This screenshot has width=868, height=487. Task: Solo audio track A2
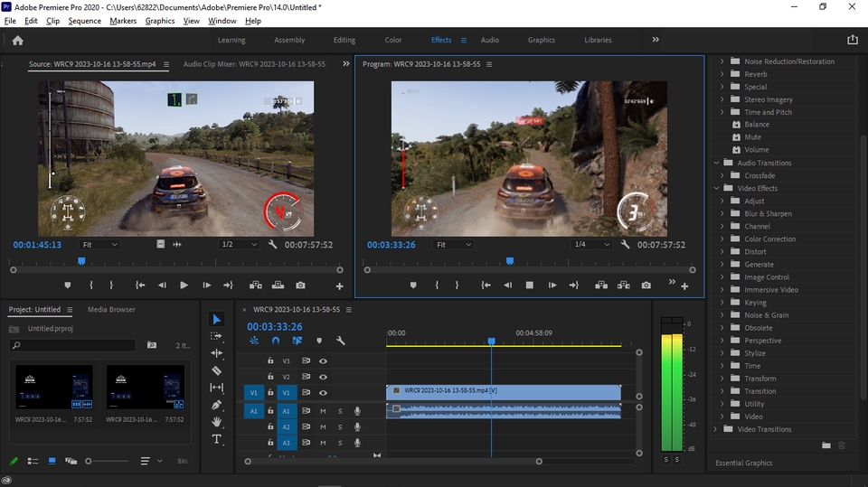tap(340, 426)
